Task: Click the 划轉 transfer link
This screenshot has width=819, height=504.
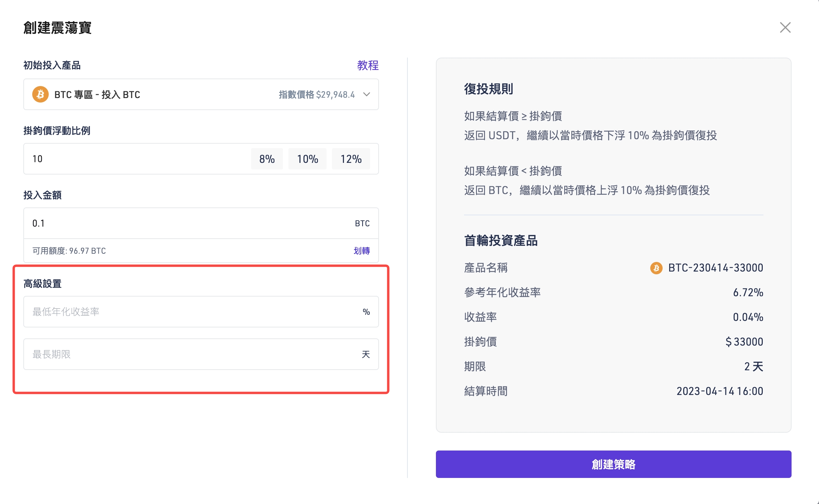Action: coord(361,251)
